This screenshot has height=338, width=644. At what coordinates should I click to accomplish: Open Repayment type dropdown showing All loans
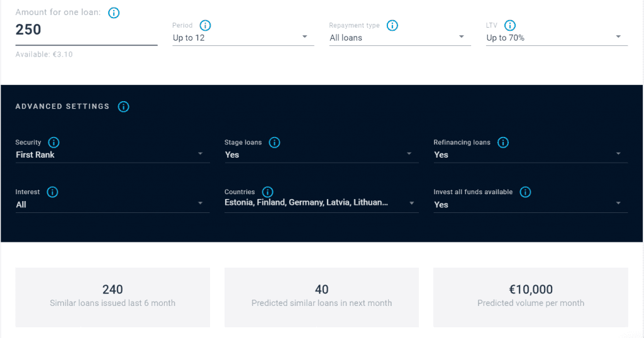(x=399, y=38)
